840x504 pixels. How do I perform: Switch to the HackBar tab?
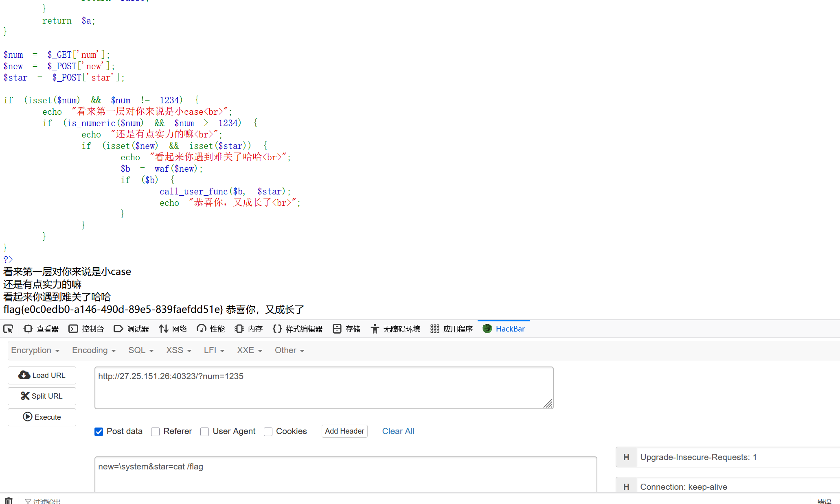point(504,329)
